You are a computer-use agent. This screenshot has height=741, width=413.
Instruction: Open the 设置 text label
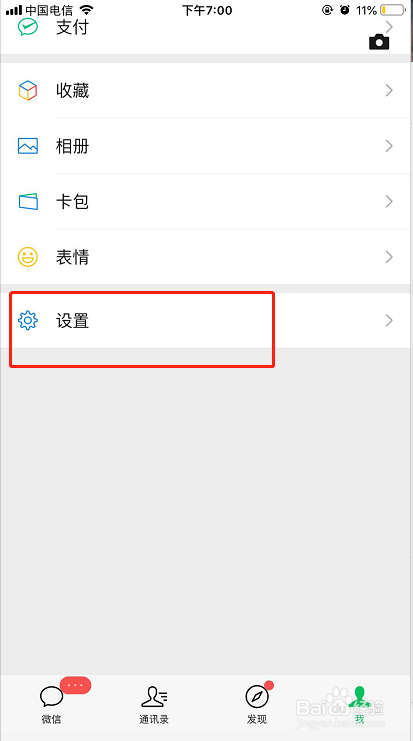72,321
